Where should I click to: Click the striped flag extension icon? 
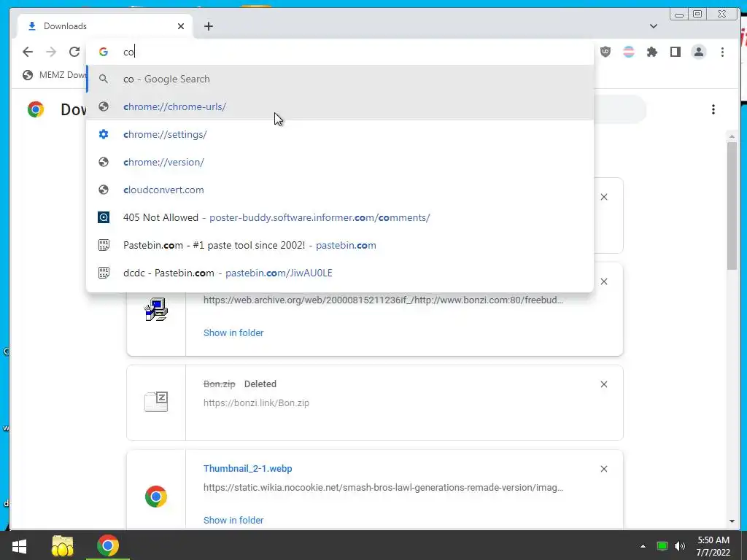[x=629, y=52]
